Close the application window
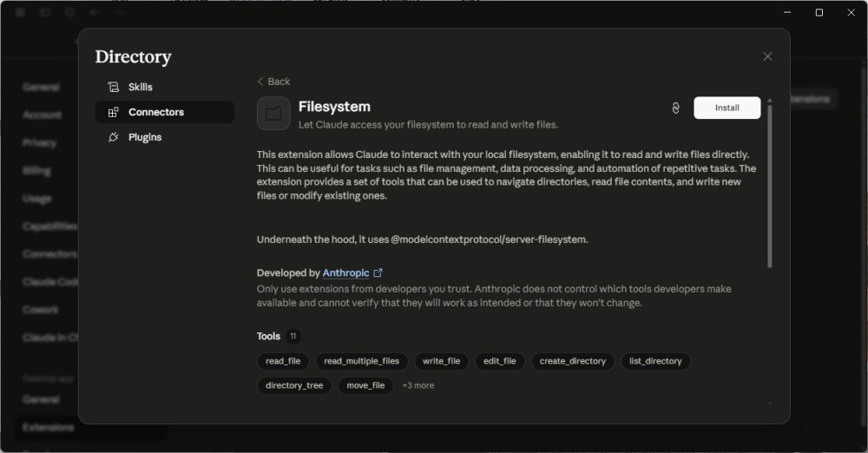 tap(851, 12)
